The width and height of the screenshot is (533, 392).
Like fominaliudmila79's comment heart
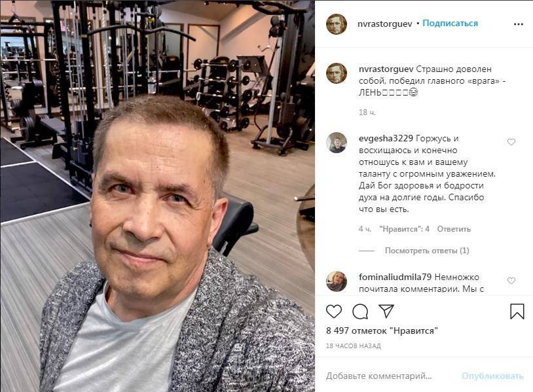click(x=511, y=281)
